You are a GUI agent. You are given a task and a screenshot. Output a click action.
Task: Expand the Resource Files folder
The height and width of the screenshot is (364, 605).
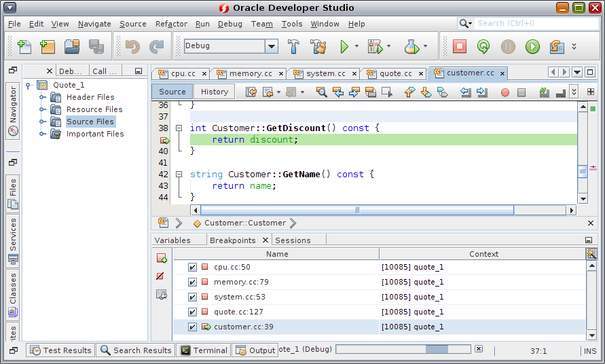click(43, 109)
